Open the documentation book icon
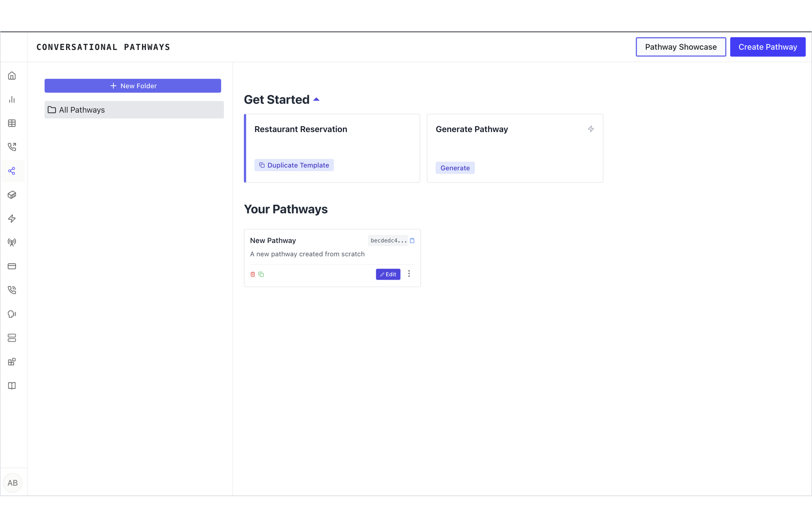The height and width of the screenshot is (527, 812). point(12,386)
